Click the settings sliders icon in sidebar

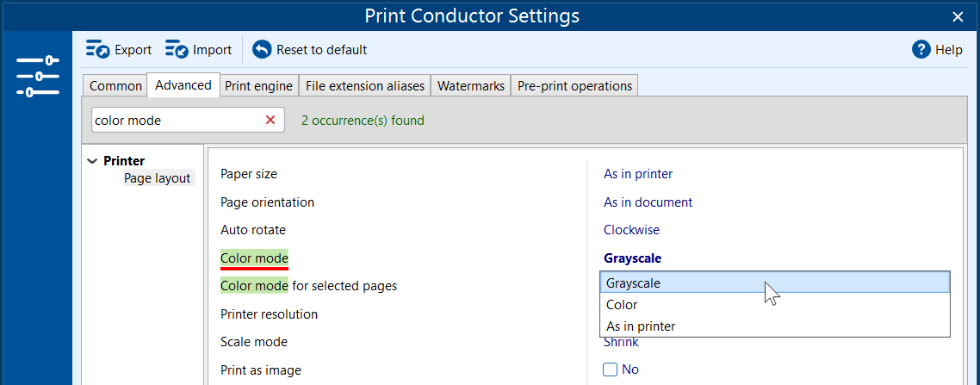tap(37, 76)
